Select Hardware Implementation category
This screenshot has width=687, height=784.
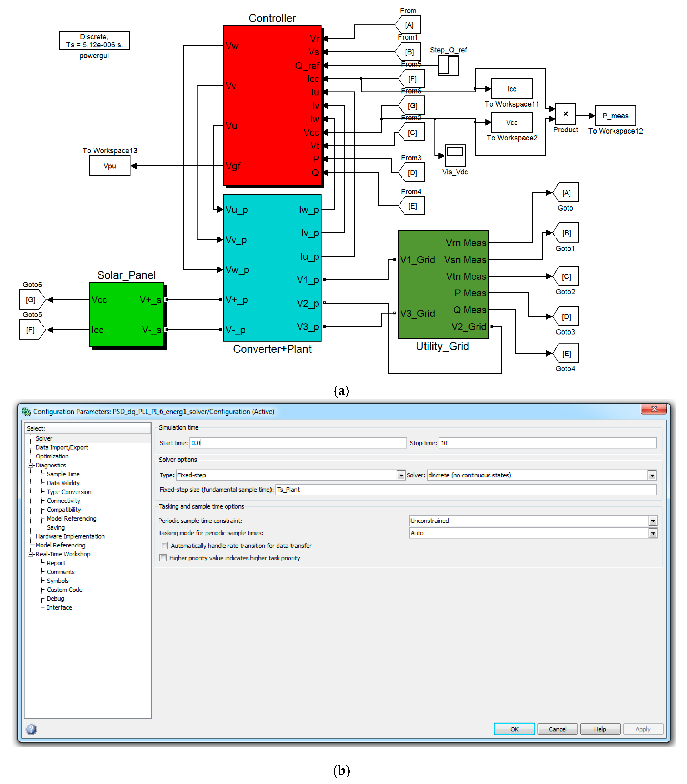70,536
